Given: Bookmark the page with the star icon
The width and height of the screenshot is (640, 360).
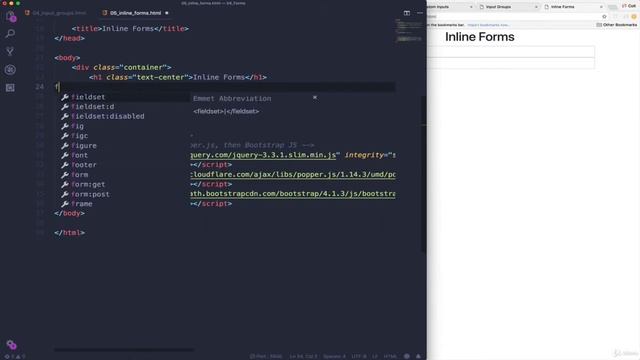Looking at the screenshot, I should point(604,17).
